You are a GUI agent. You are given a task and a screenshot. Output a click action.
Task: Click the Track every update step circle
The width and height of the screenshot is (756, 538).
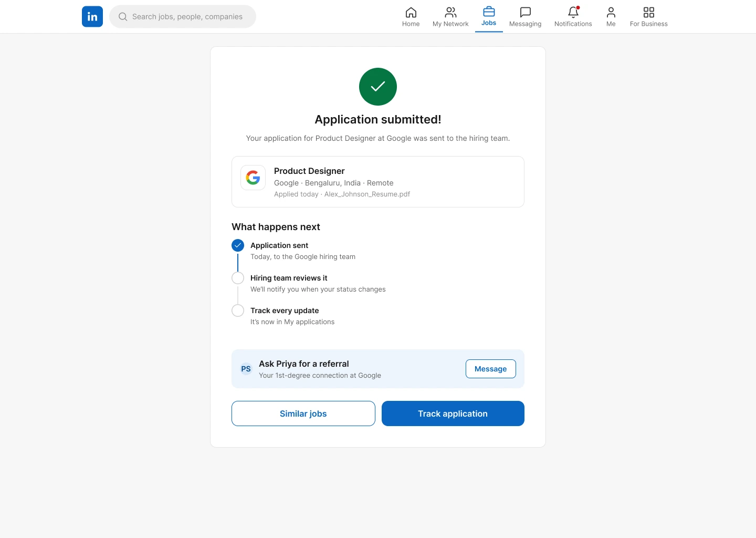tap(238, 311)
